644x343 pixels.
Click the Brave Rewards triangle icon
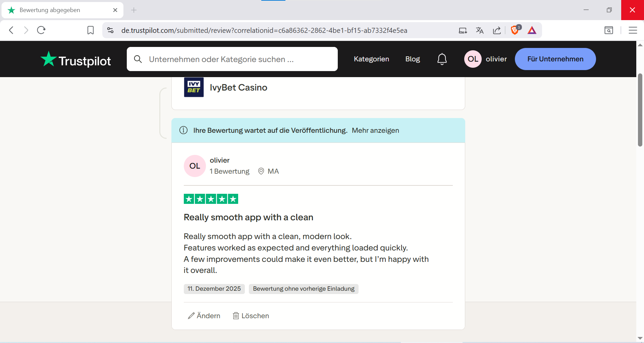click(532, 31)
